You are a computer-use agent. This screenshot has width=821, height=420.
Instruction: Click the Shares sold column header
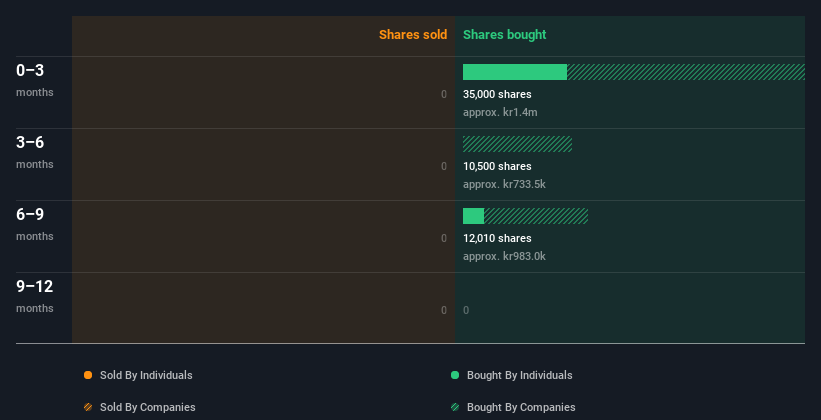[x=413, y=35]
